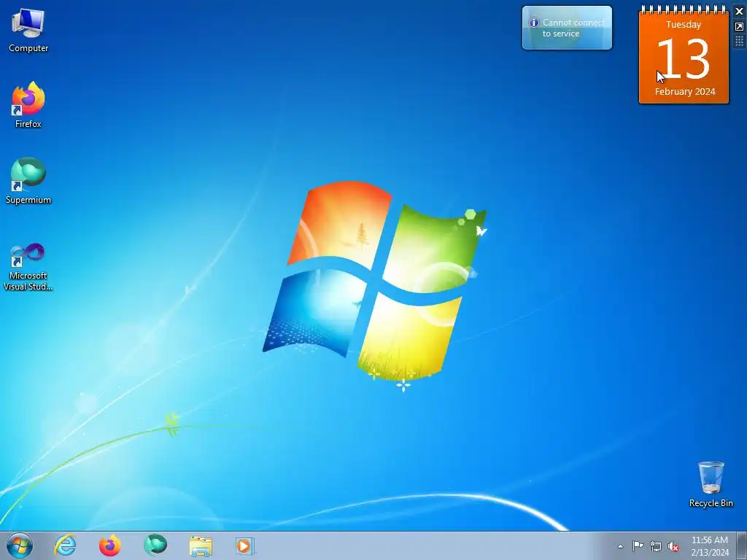
Task: Click 'February 2024' on the calendar gadget
Action: click(x=684, y=91)
